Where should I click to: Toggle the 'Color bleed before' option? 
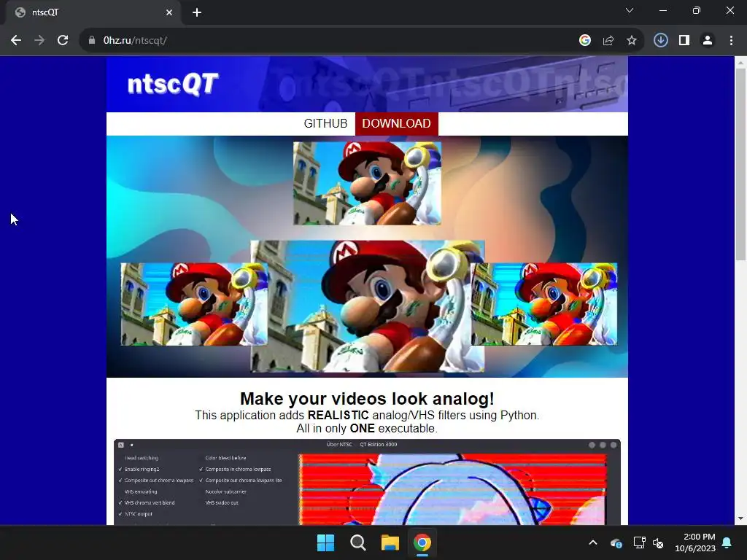[225, 458]
